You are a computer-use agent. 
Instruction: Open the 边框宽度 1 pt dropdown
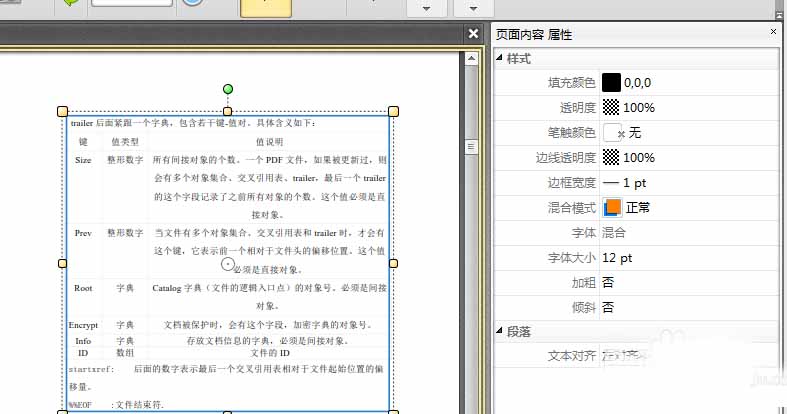point(690,183)
